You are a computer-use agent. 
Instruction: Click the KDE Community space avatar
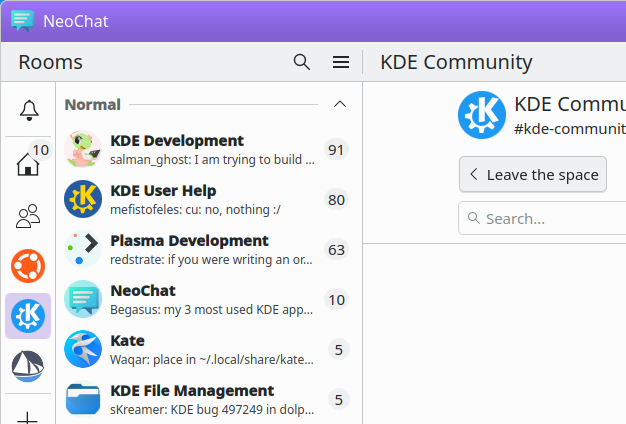482,115
